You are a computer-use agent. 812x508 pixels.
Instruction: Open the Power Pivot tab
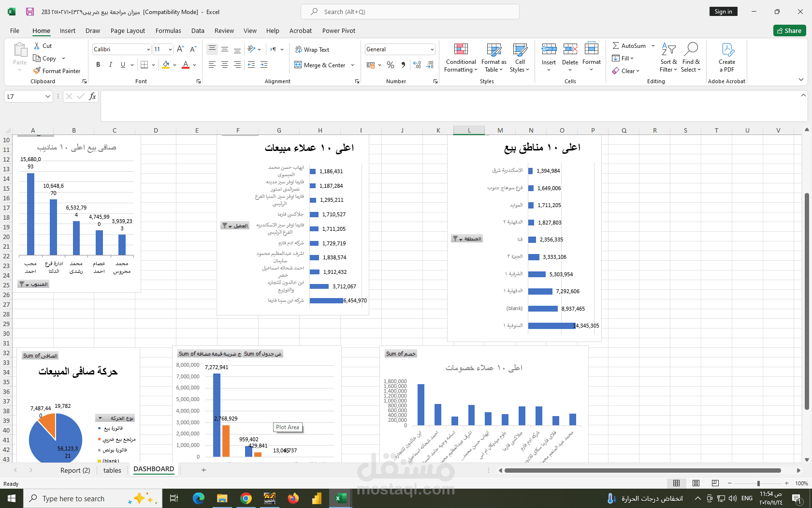pos(339,30)
